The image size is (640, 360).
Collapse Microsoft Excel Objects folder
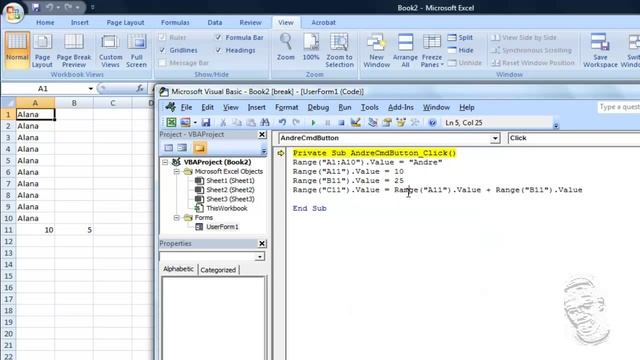click(x=176, y=171)
